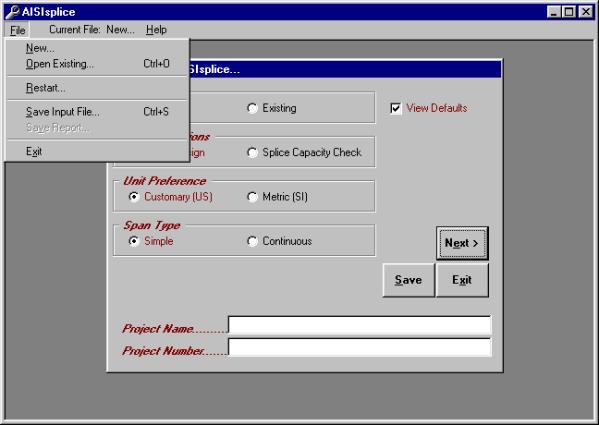Select the Existing radio button

272,108
